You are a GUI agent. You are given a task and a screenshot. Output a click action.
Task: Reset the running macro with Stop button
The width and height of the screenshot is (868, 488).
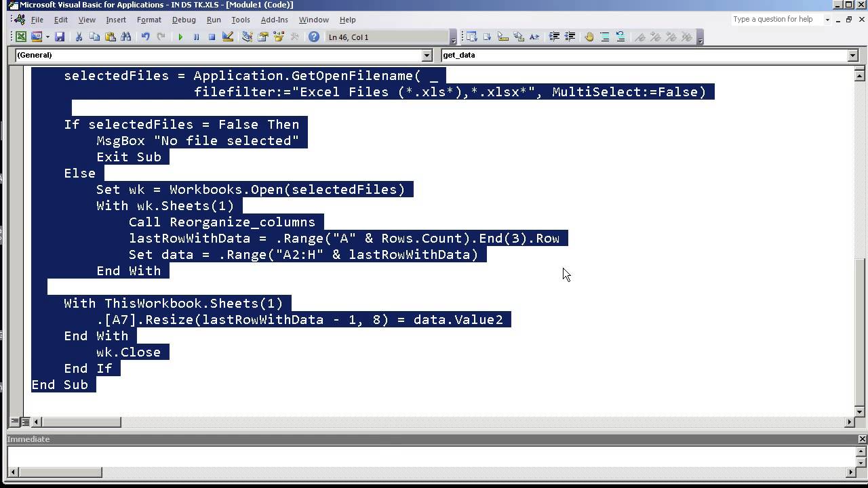pyautogui.click(x=212, y=37)
